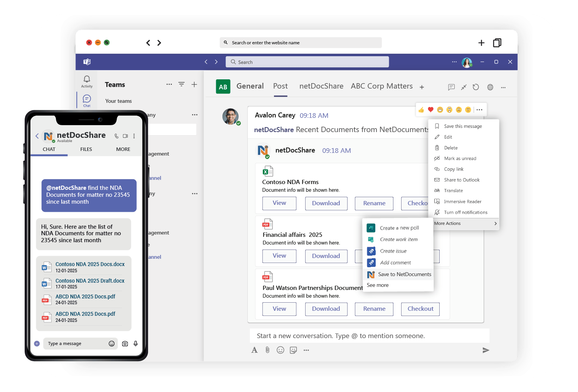Select Save this message from context menu
The height and width of the screenshot is (392, 578).
[x=464, y=126]
